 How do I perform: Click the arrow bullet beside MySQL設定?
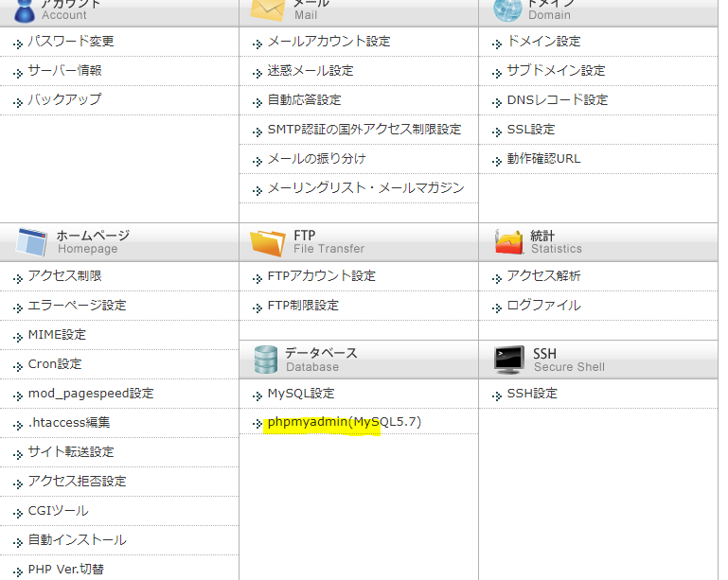tap(257, 396)
